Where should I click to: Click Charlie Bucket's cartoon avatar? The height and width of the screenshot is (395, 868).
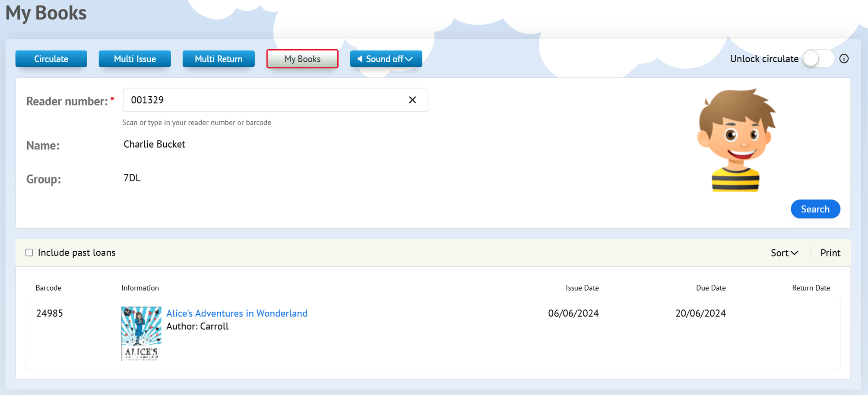click(736, 140)
